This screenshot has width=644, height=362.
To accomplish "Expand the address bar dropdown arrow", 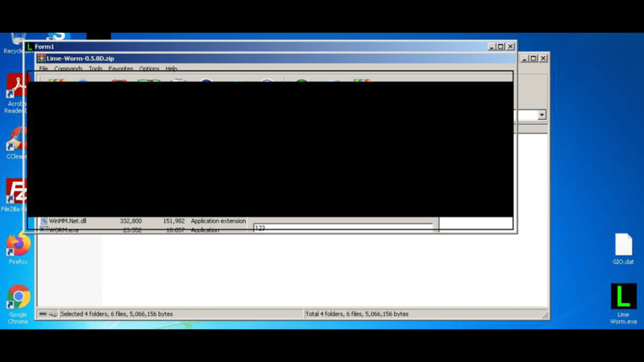I will pos(541,115).
